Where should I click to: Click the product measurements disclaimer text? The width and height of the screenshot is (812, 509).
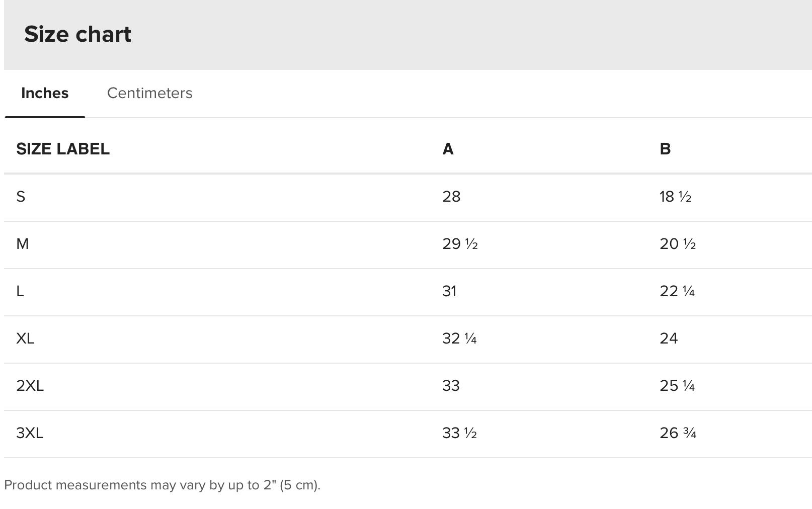click(x=162, y=485)
